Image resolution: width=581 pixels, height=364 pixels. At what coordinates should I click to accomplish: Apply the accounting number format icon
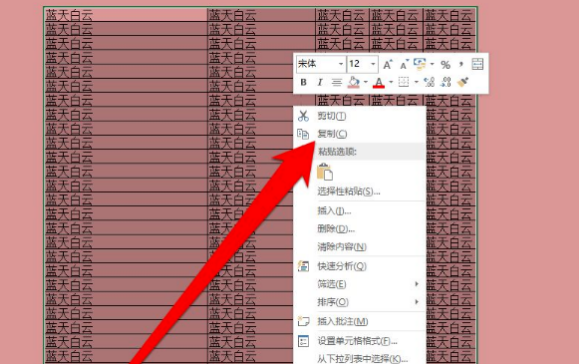tap(420, 64)
